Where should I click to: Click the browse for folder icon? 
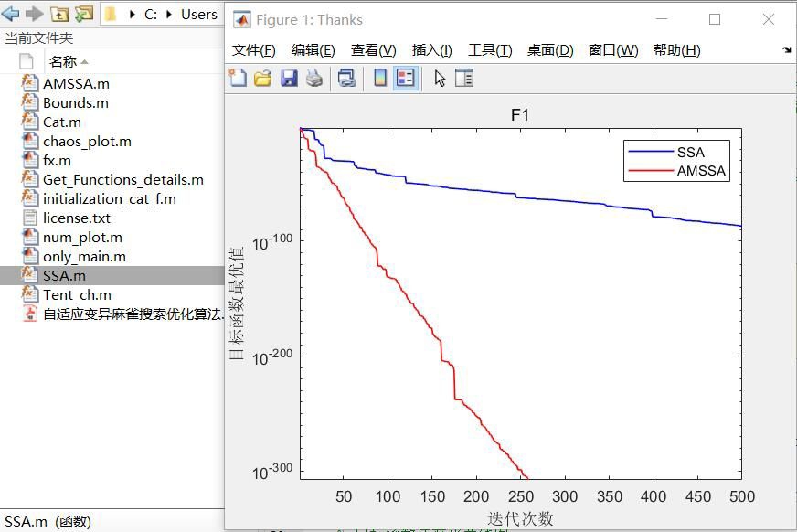pyautogui.click(x=84, y=13)
